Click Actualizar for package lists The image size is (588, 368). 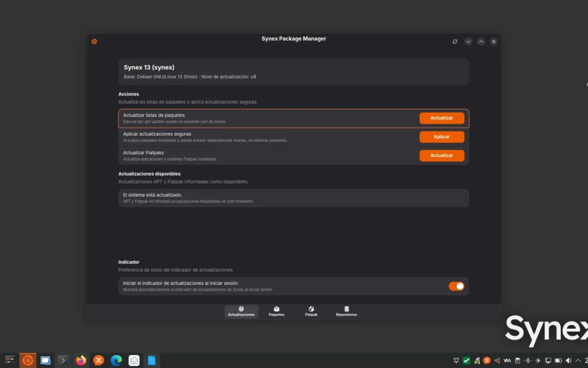(442, 118)
